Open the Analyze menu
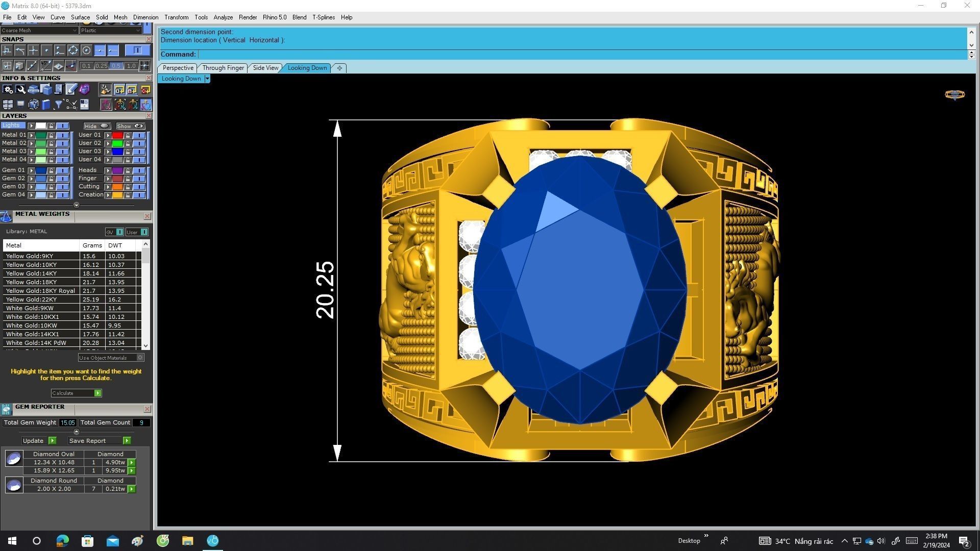The image size is (980, 551). click(x=223, y=17)
